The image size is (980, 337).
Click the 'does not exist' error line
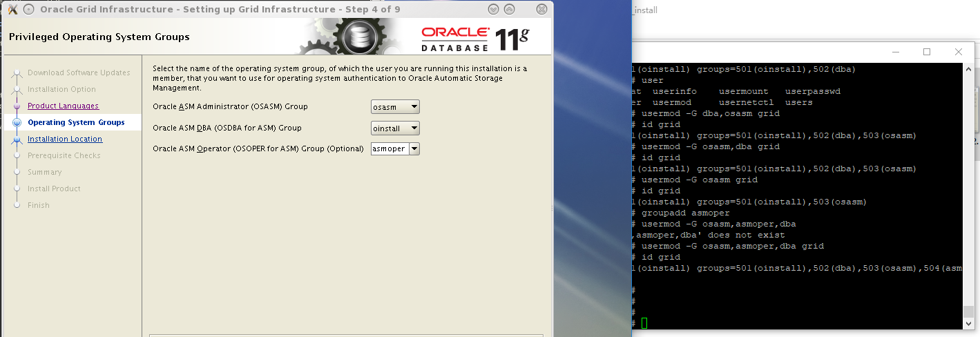pyautogui.click(x=709, y=235)
